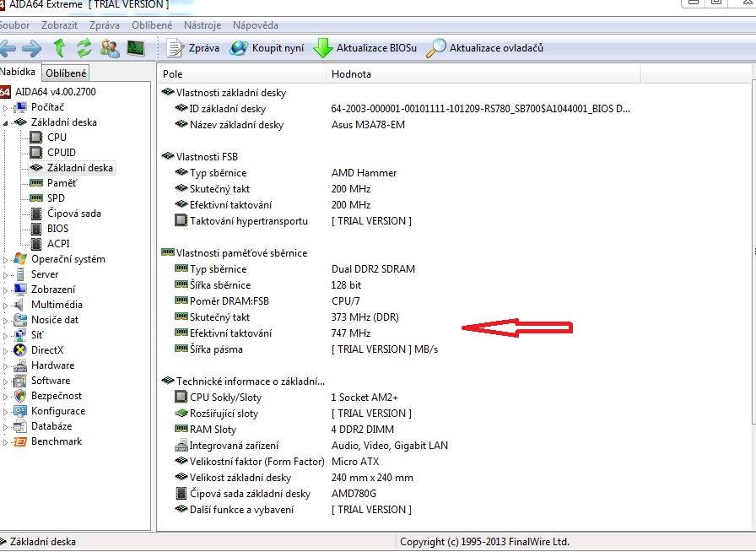
Task: Select the CPU tree item
Action: coord(57,138)
